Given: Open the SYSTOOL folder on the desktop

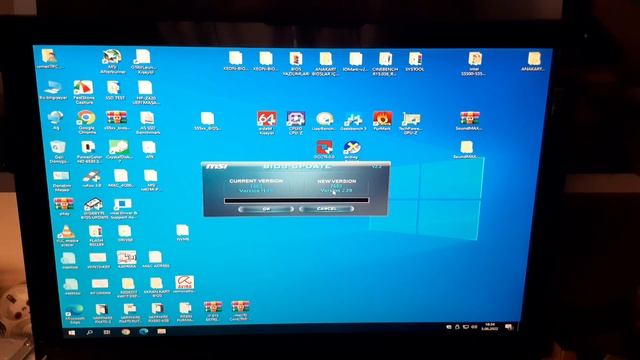Looking at the screenshot, I should click(x=415, y=62).
